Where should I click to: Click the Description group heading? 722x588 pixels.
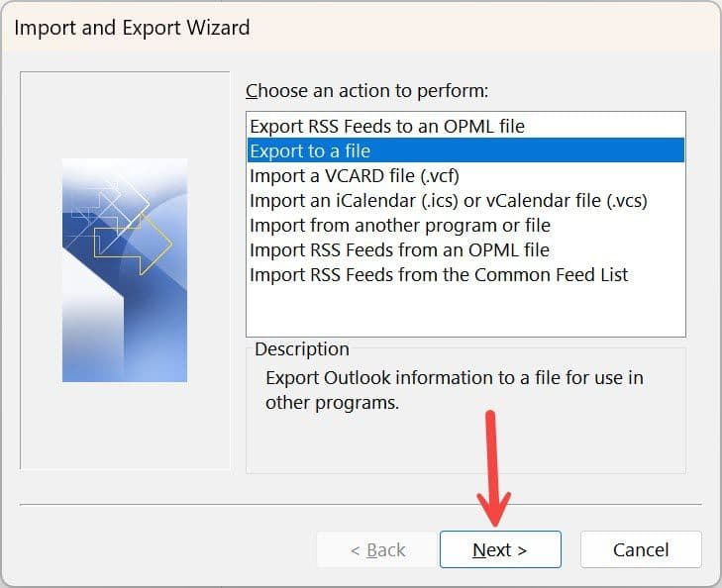(x=302, y=349)
